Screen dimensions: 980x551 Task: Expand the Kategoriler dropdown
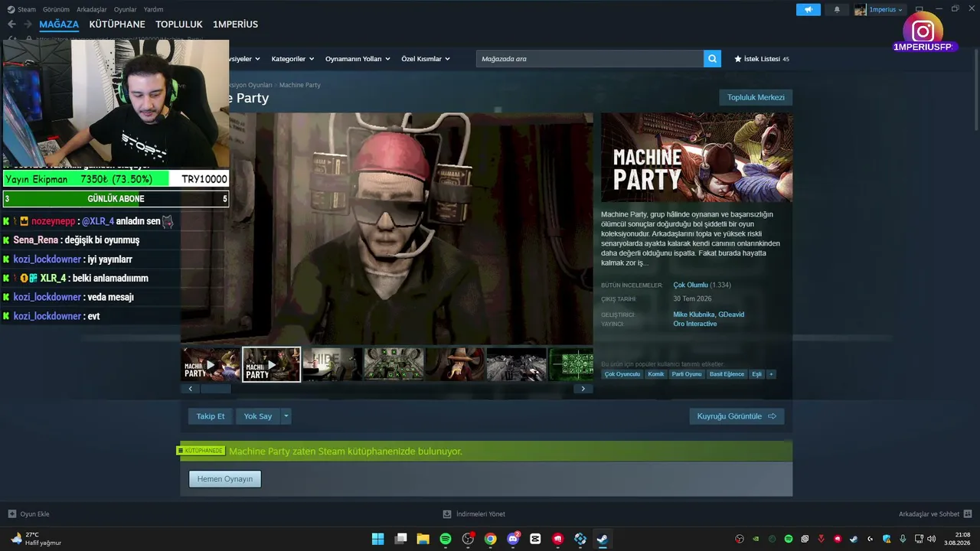(292, 59)
